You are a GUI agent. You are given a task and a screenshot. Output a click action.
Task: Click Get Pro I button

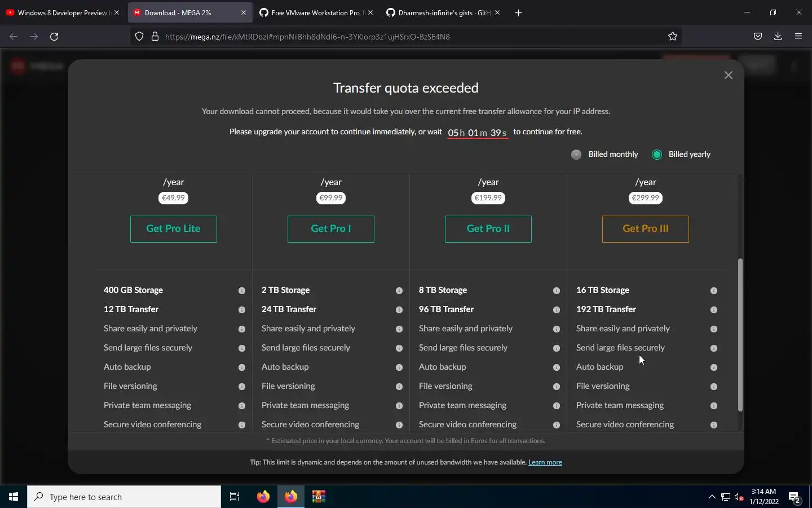click(331, 229)
